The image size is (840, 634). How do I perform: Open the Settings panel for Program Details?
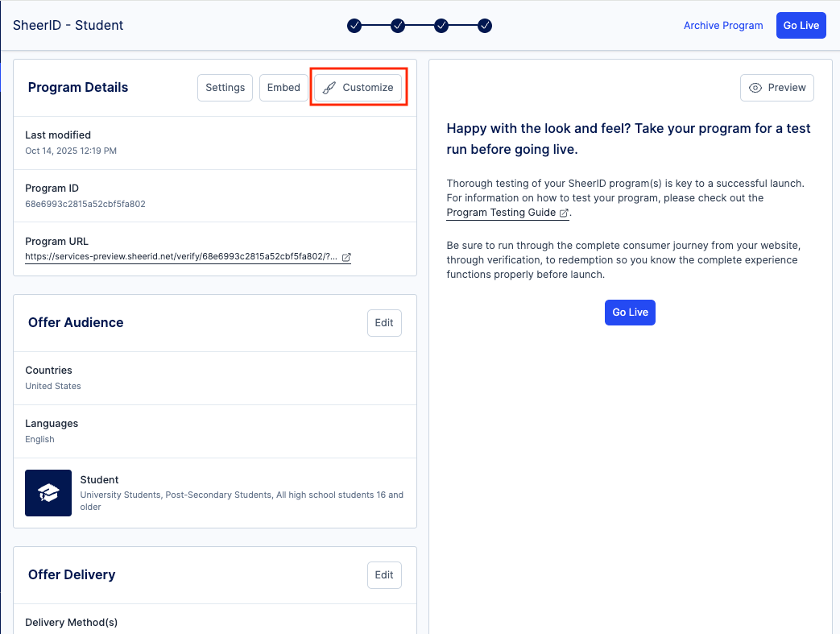tap(224, 87)
